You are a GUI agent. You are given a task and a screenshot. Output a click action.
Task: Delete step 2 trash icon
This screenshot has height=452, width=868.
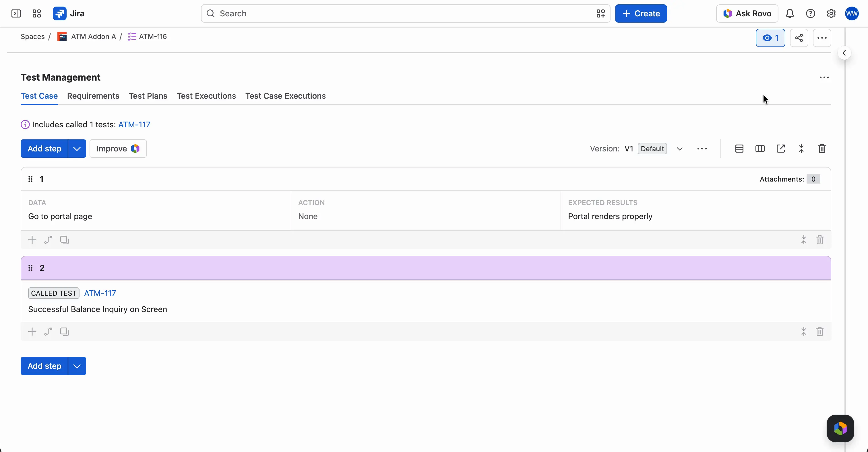[x=820, y=332]
